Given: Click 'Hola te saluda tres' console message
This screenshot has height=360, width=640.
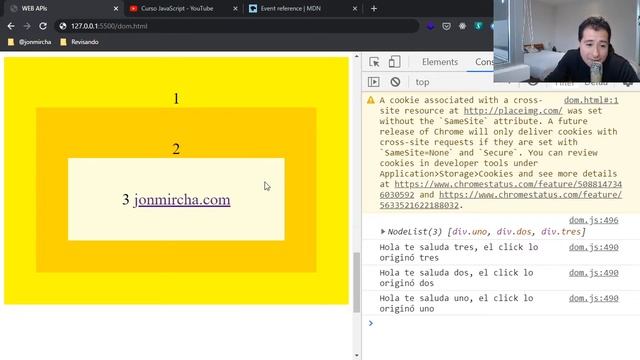Looking at the screenshot, I should click(459, 252).
